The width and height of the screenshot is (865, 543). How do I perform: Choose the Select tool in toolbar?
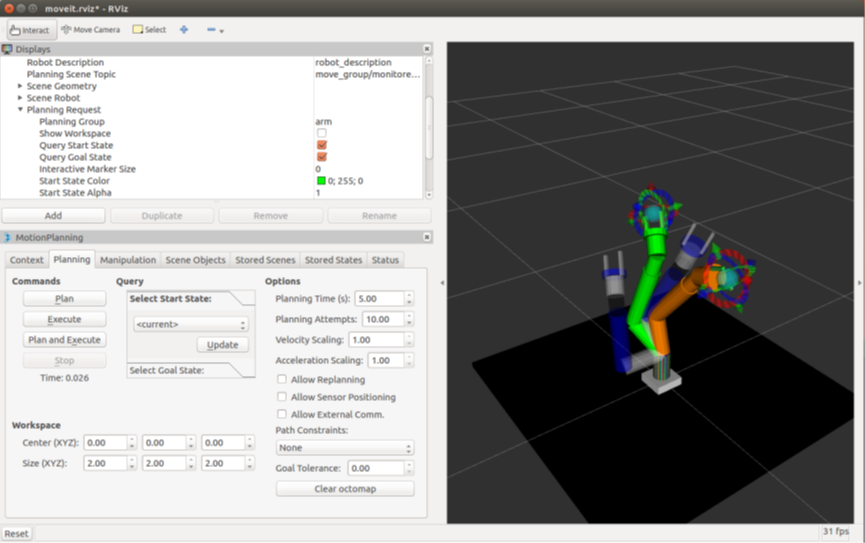click(x=149, y=30)
